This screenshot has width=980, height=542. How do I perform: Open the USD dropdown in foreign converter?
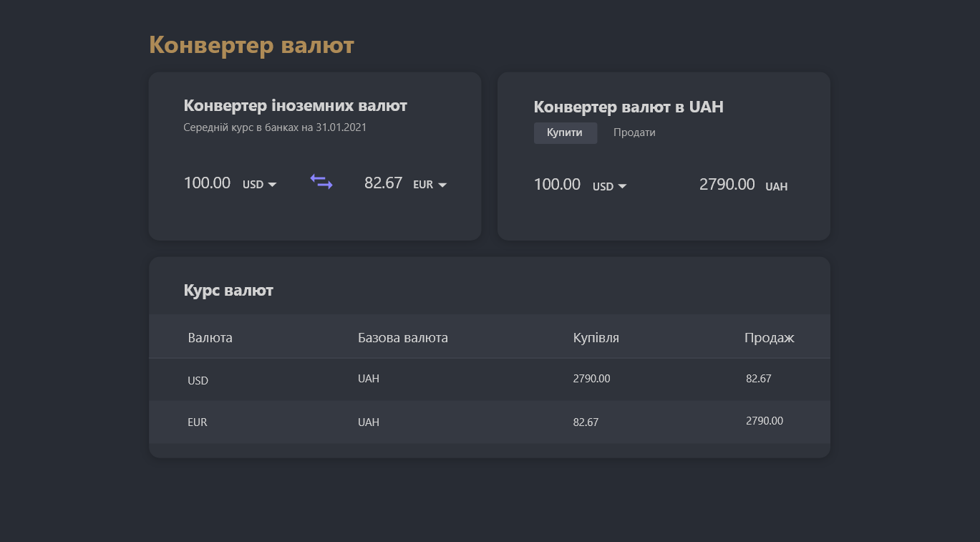coord(259,185)
